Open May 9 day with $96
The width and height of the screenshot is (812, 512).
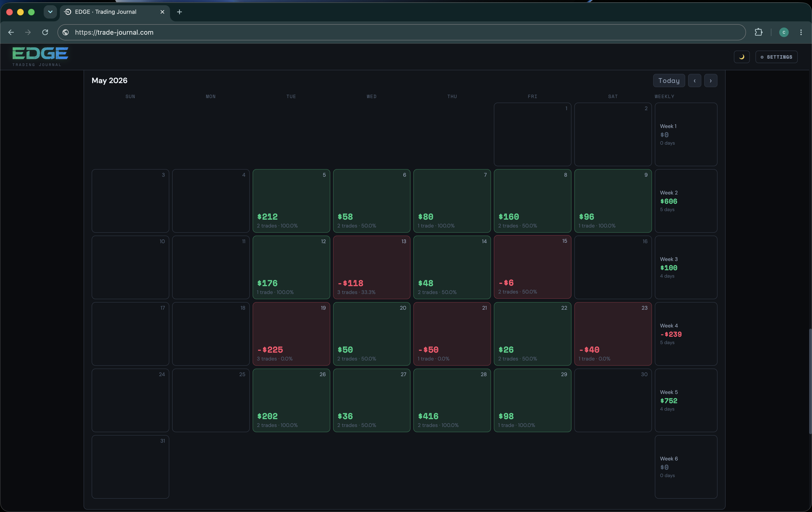tap(613, 201)
